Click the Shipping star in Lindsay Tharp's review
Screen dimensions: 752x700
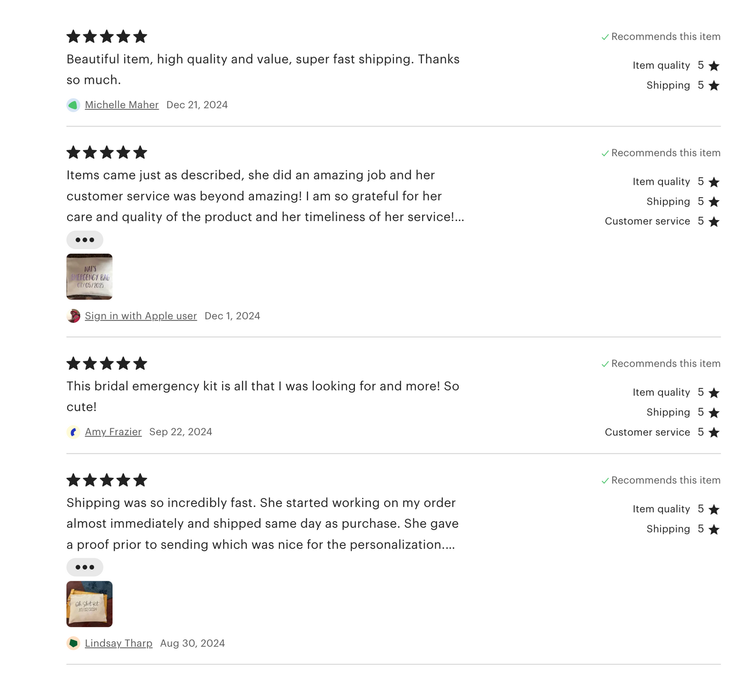coord(714,529)
